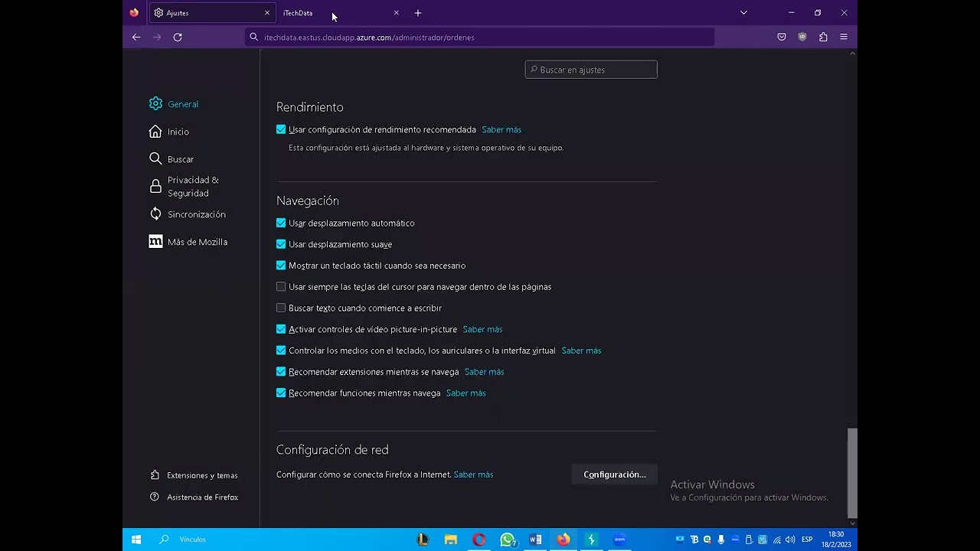Uncheck Recomendar funciones mientras navega
The width and height of the screenshot is (980, 551).
[281, 393]
